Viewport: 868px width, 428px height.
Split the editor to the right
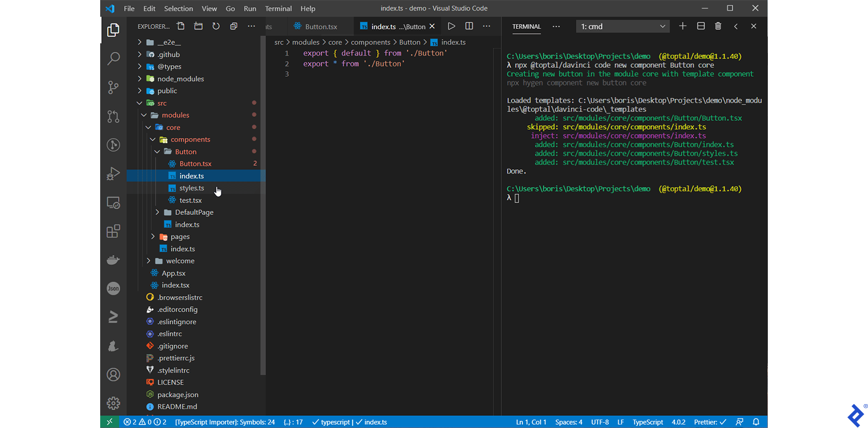coord(469,26)
